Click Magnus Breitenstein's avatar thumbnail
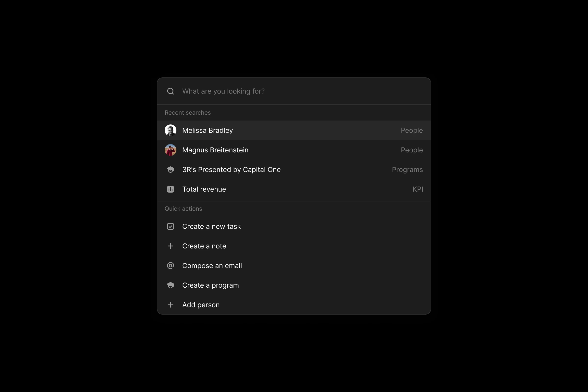 coord(171,150)
